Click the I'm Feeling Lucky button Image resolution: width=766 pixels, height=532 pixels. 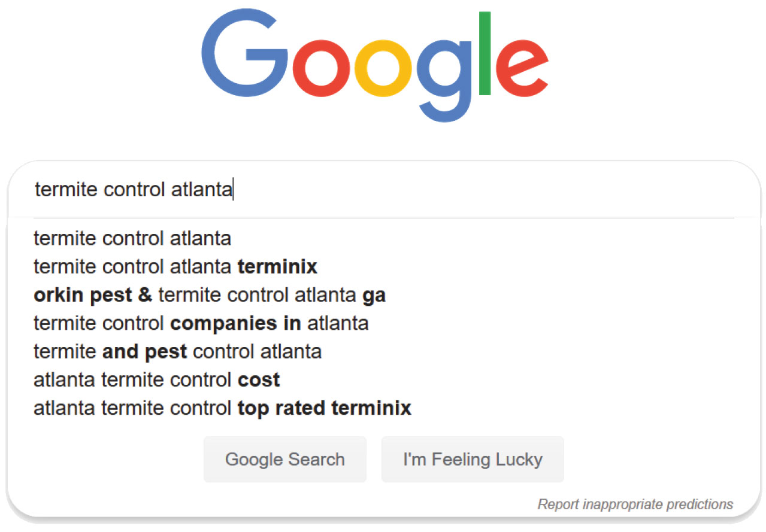coord(473,460)
